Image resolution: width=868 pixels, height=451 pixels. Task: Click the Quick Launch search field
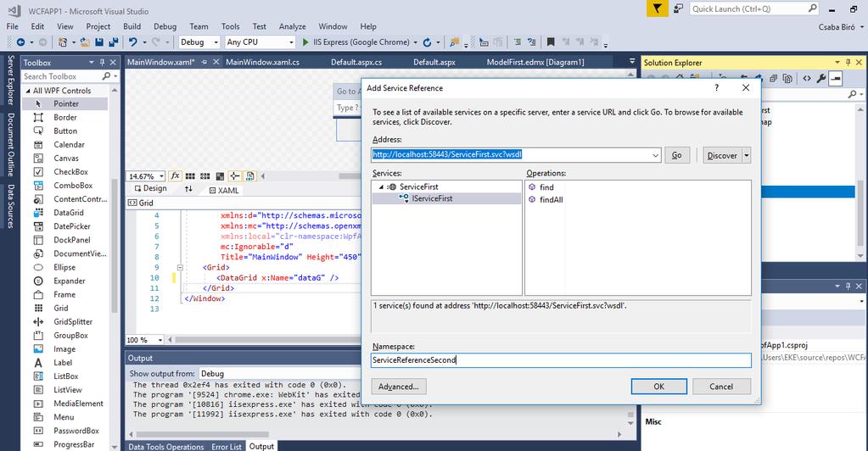point(748,8)
